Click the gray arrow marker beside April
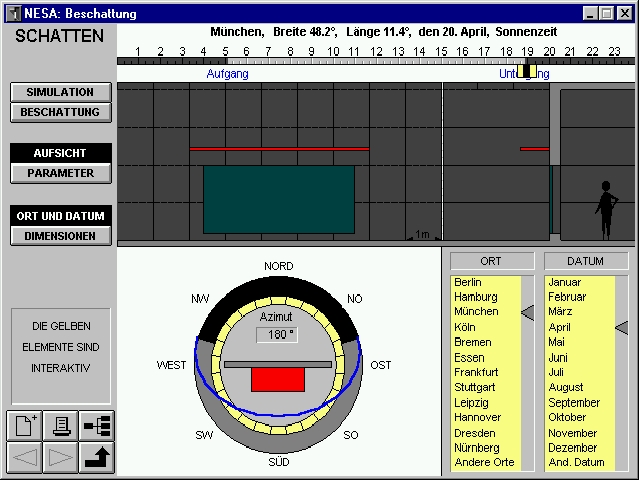This screenshot has width=640, height=480. tap(622, 327)
